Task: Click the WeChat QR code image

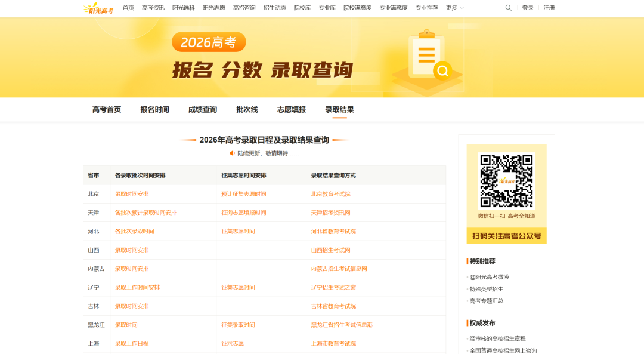Action: (x=506, y=181)
